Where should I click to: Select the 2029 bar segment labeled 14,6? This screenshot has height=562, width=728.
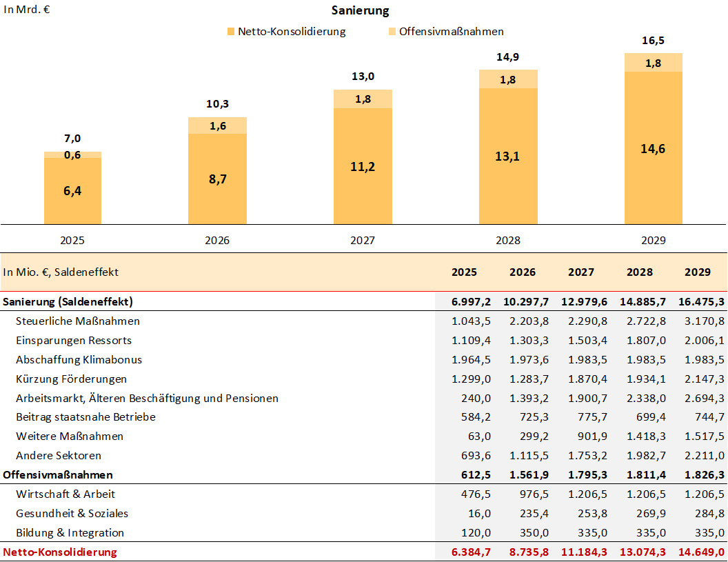click(653, 148)
